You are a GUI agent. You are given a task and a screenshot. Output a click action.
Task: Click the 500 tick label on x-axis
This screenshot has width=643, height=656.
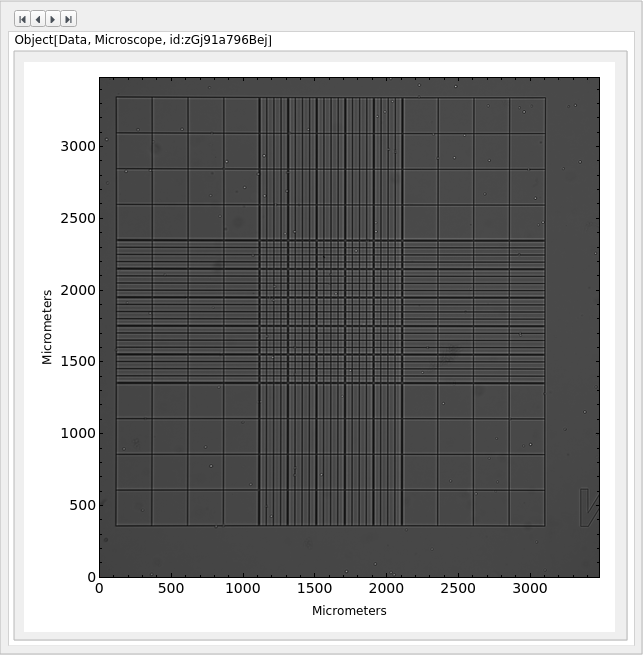(x=170, y=589)
